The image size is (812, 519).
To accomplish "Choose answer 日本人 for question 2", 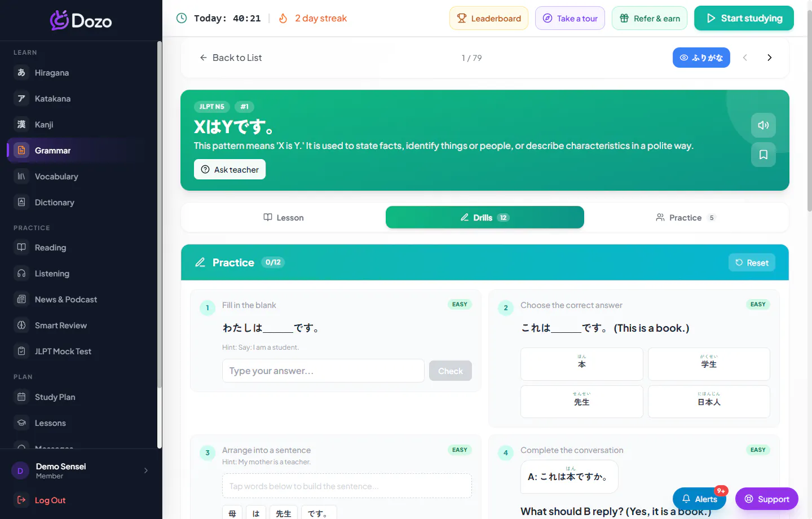I will [709, 402].
